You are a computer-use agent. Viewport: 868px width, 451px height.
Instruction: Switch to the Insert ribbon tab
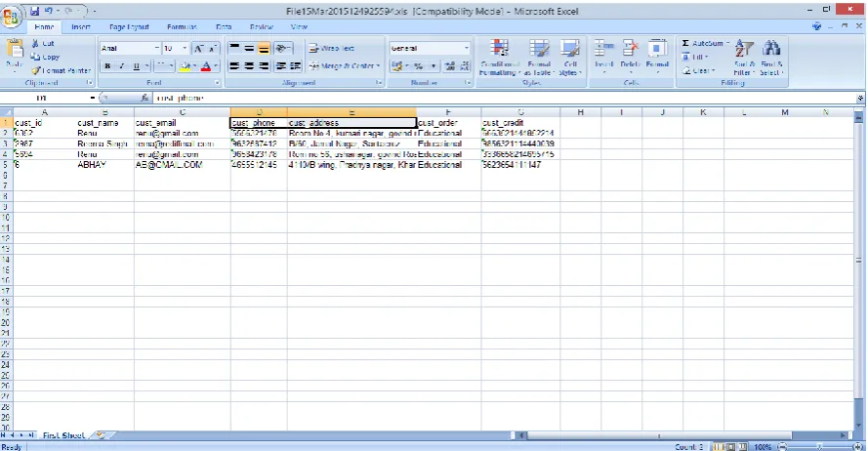[x=81, y=26]
